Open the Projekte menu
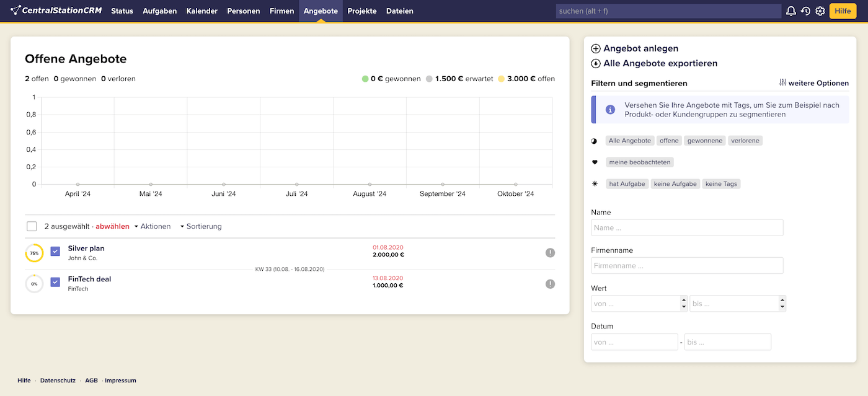The height and width of the screenshot is (396, 868). tap(362, 11)
